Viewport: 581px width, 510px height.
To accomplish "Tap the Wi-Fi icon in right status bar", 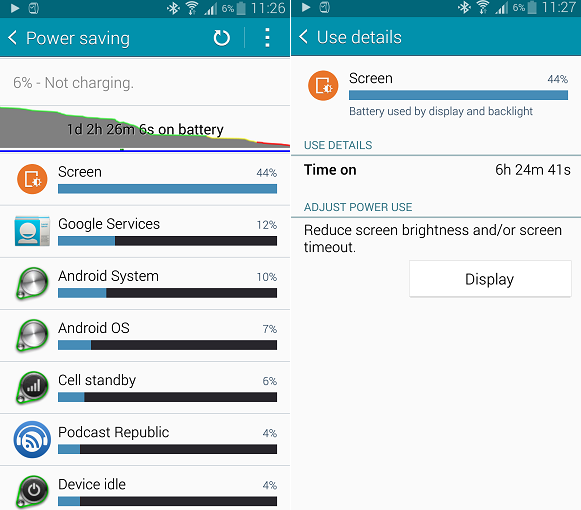I will [483, 7].
